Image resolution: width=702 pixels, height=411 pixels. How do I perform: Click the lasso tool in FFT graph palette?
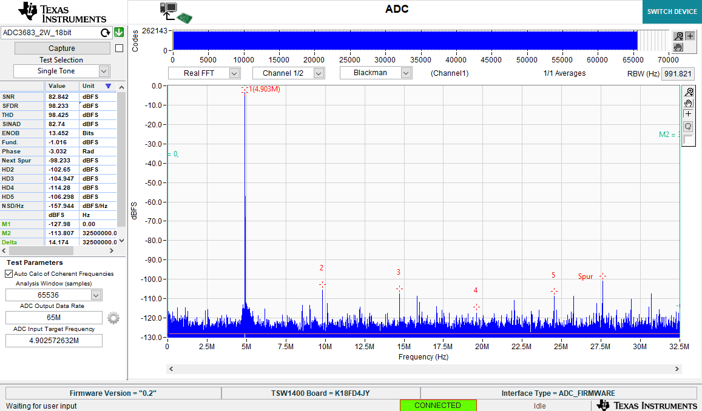point(689,127)
